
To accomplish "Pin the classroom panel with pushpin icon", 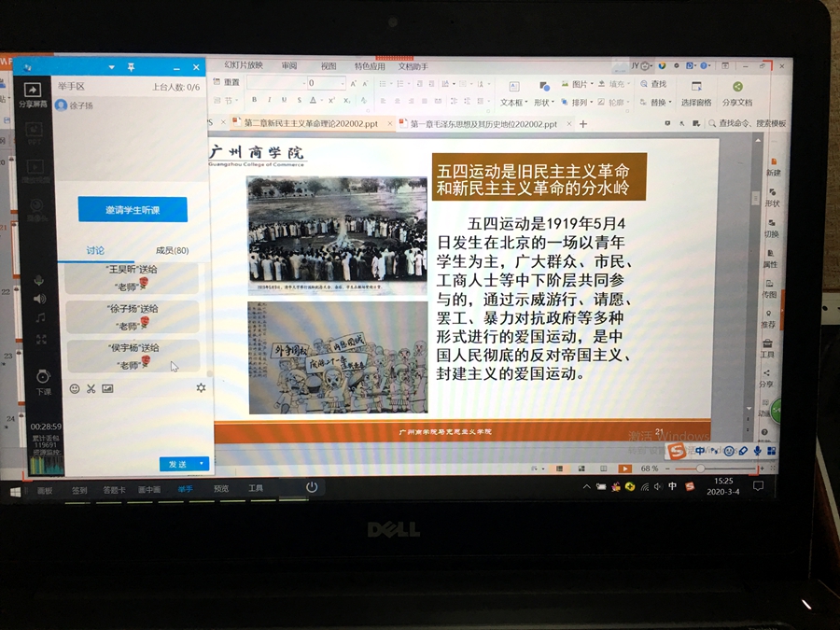I will [132, 67].
